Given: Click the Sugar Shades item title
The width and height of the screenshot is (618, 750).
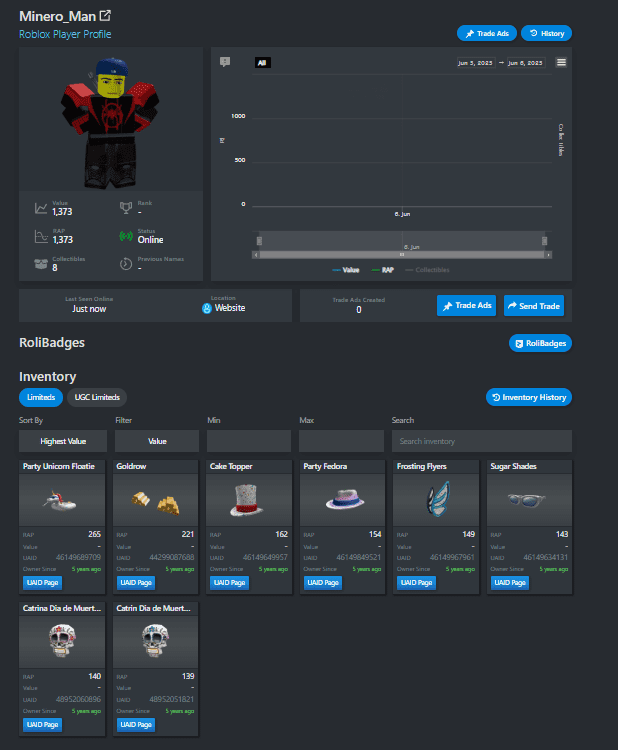Looking at the screenshot, I should click(x=514, y=466).
